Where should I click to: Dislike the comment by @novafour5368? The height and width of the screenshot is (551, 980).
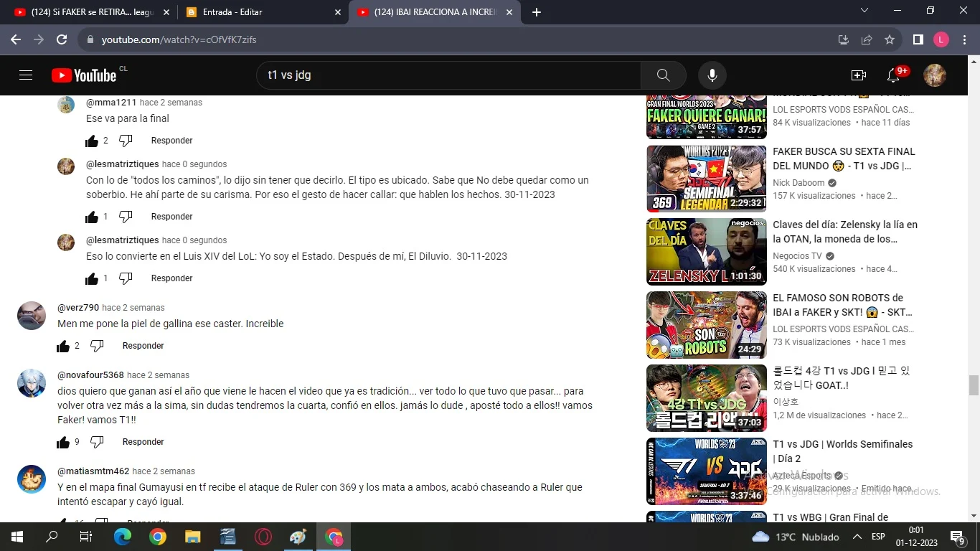[97, 442]
